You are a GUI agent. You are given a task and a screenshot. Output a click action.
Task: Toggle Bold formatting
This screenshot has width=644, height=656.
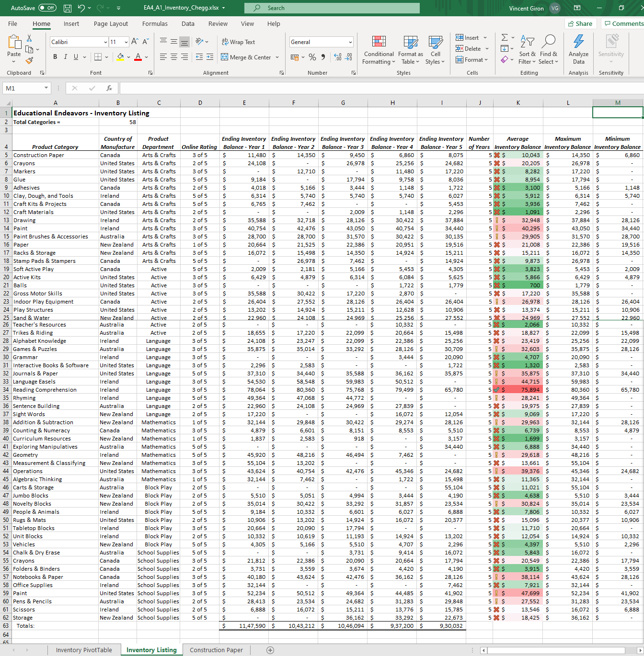55,57
